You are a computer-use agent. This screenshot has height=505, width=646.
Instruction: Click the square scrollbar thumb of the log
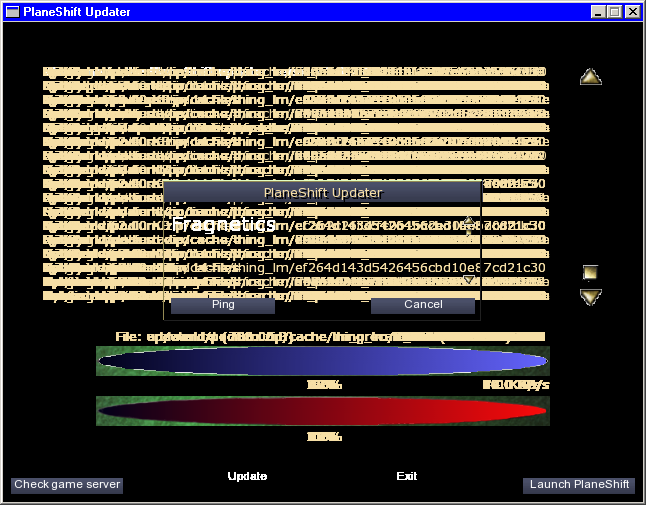(x=590, y=272)
